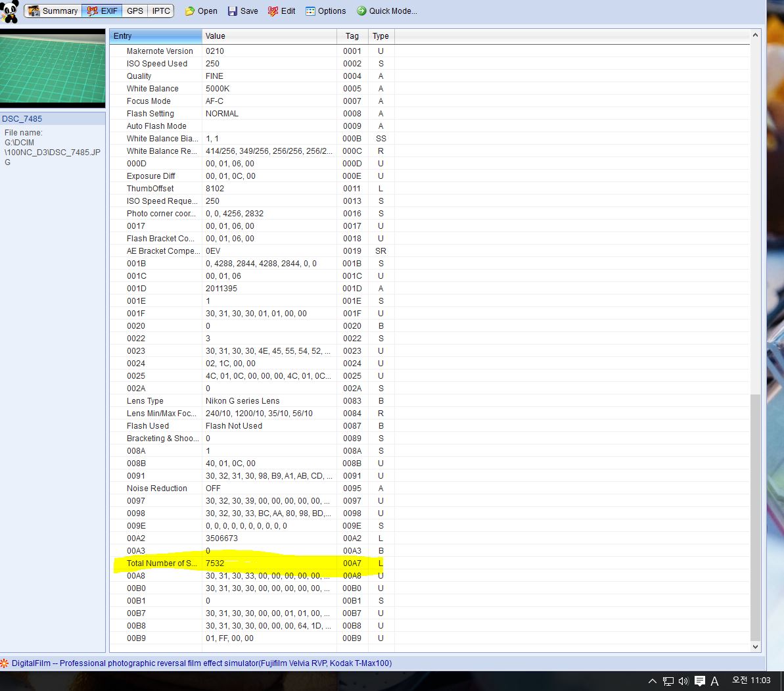This screenshot has width=784, height=691.
Task: Expand hidden system tray icons chevron
Action: pyautogui.click(x=652, y=681)
